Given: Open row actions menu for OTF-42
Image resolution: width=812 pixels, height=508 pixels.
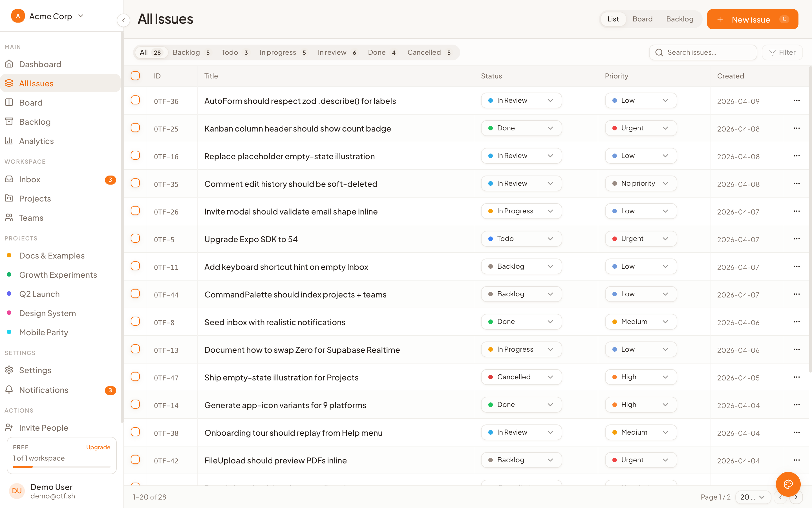Looking at the screenshot, I should 796,460.
